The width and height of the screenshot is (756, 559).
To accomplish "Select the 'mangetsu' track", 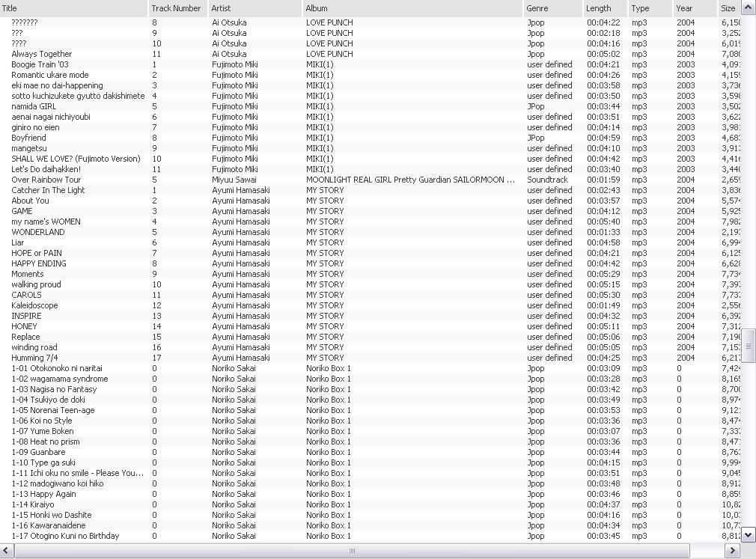I will (371, 148).
